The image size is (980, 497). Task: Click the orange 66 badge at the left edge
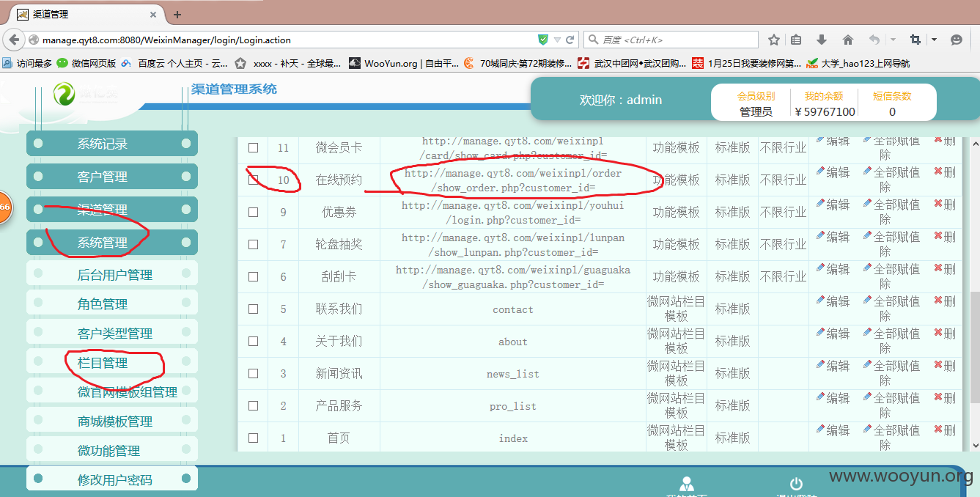click(4, 207)
